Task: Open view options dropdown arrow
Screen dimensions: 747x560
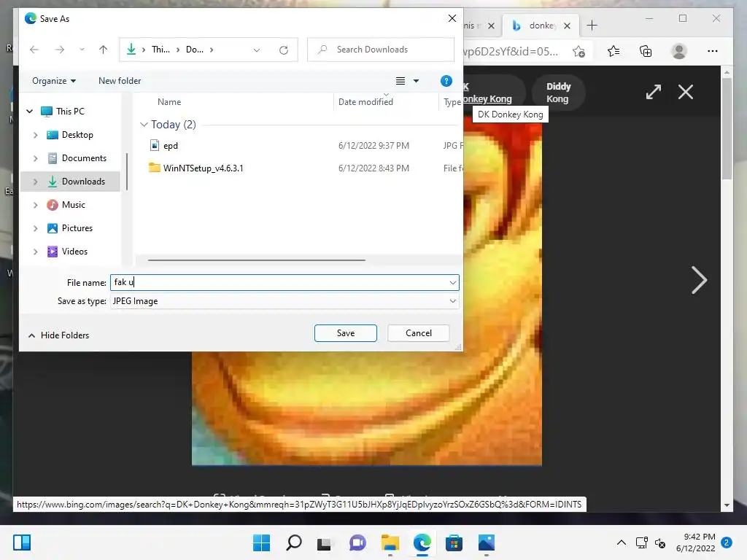Action: pos(416,81)
